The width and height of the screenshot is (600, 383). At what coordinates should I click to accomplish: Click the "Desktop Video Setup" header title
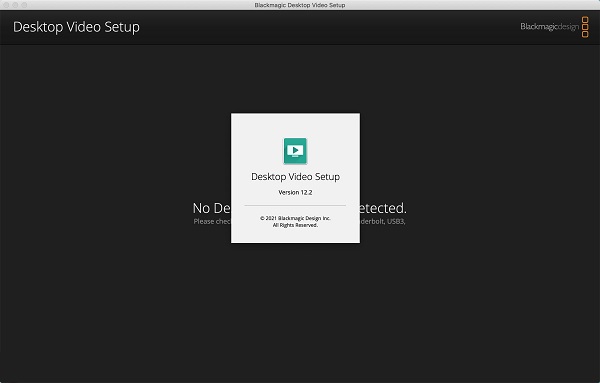tap(77, 27)
